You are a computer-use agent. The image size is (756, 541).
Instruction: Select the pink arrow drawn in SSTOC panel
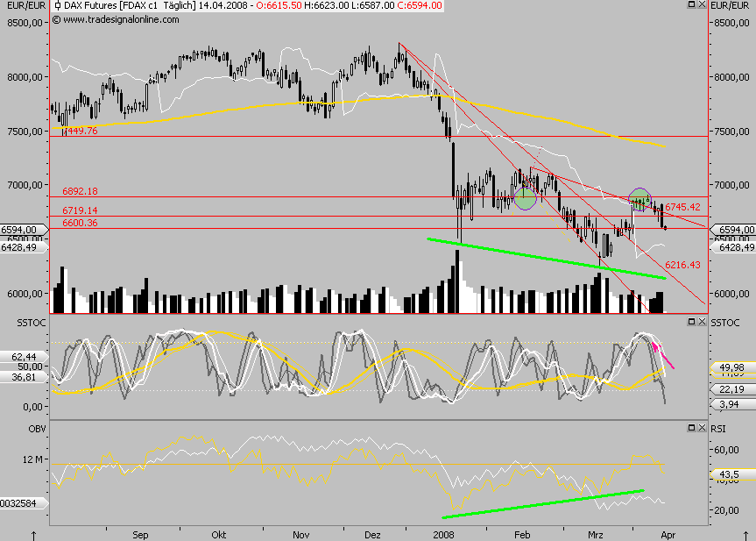tap(662, 355)
